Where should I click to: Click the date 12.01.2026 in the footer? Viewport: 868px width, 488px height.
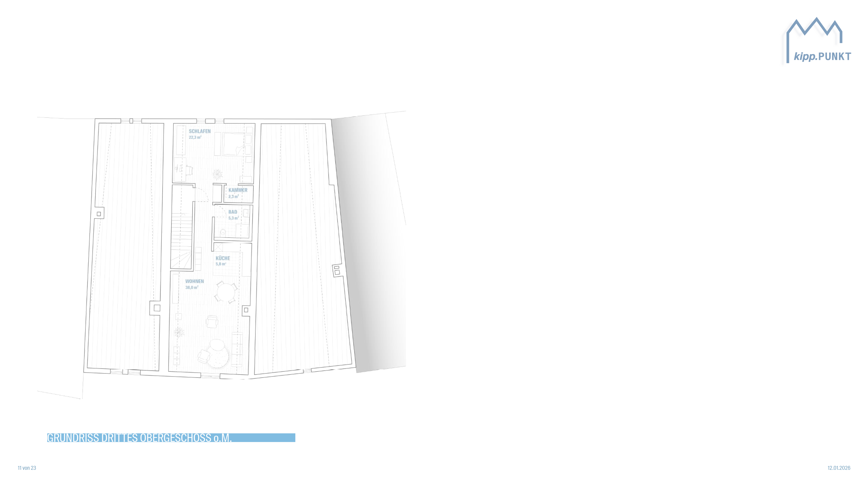[x=839, y=468]
